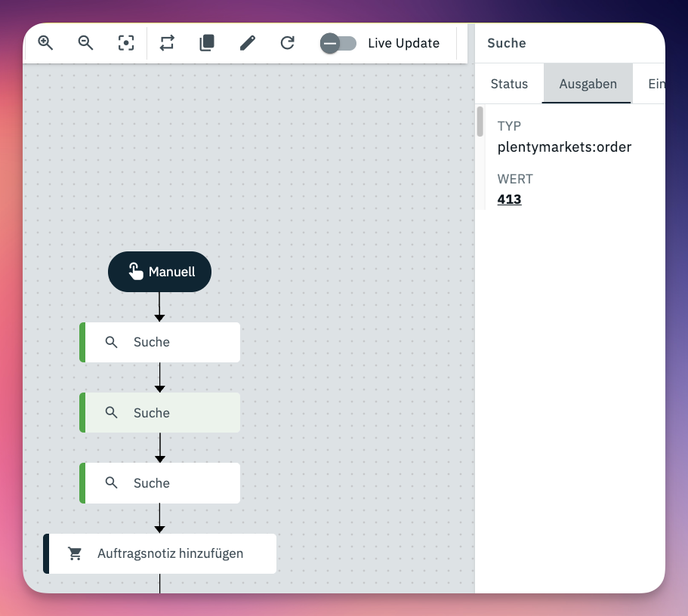Select the highlighted second Suche node
Viewport: 688px width, 616px height.
160,413
